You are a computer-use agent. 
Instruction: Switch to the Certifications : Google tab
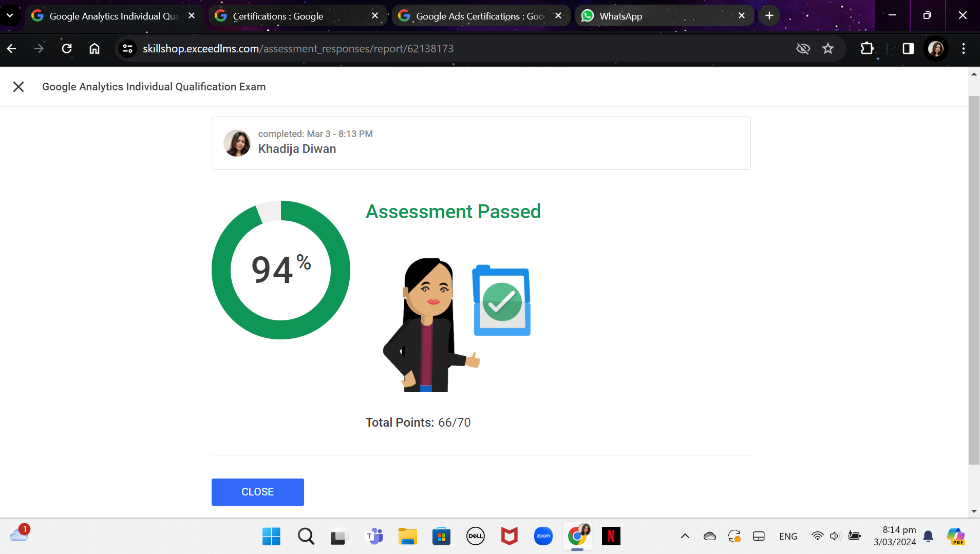(297, 16)
